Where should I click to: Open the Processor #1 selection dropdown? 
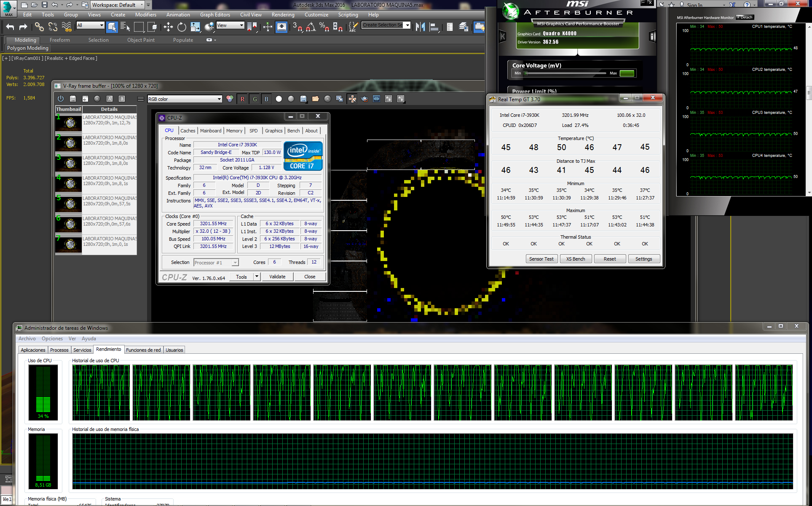pos(235,263)
